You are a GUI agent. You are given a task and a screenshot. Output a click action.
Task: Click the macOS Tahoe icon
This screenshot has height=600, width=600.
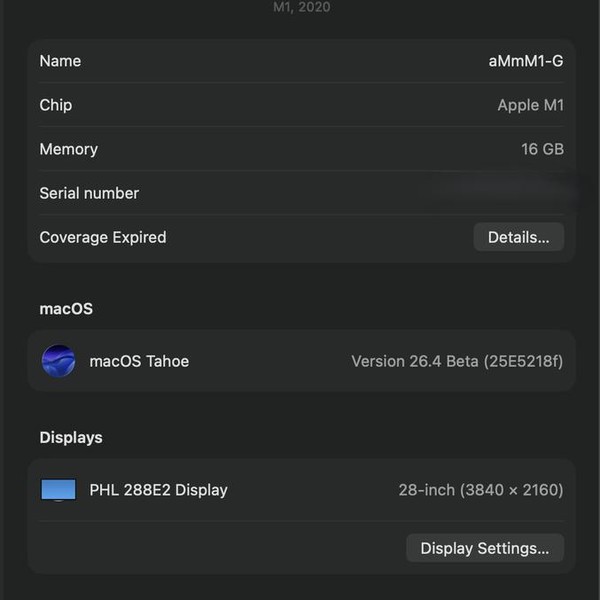pos(58,361)
